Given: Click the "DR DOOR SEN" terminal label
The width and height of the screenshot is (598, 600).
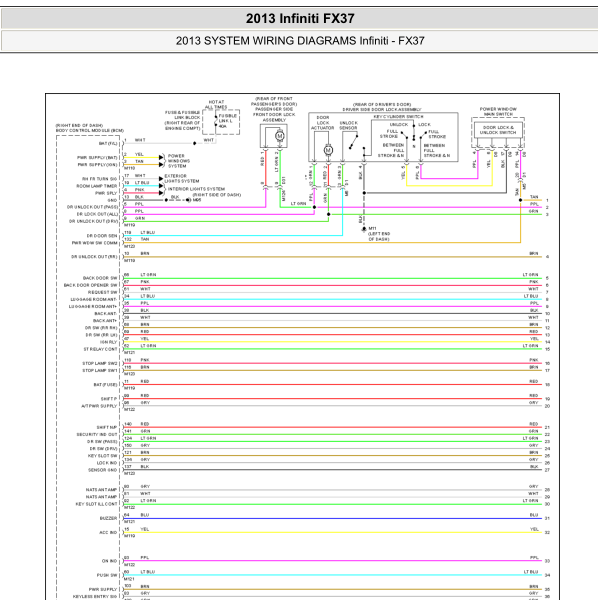Looking at the screenshot, I should click(102, 236).
